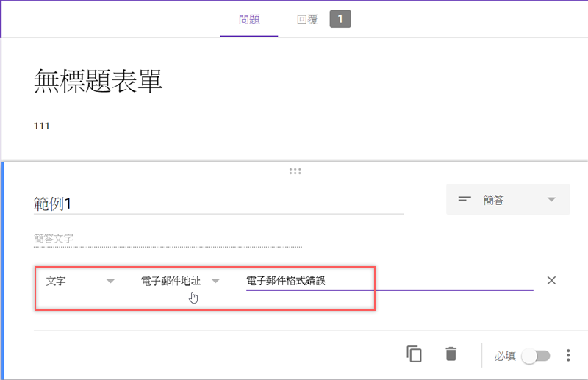Edit the question title 範例1
588x380 pixels.
[218, 204]
